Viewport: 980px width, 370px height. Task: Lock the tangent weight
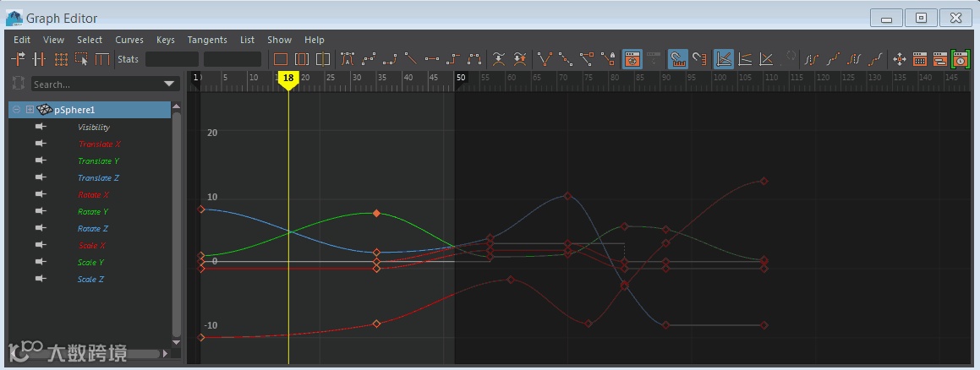(608, 59)
